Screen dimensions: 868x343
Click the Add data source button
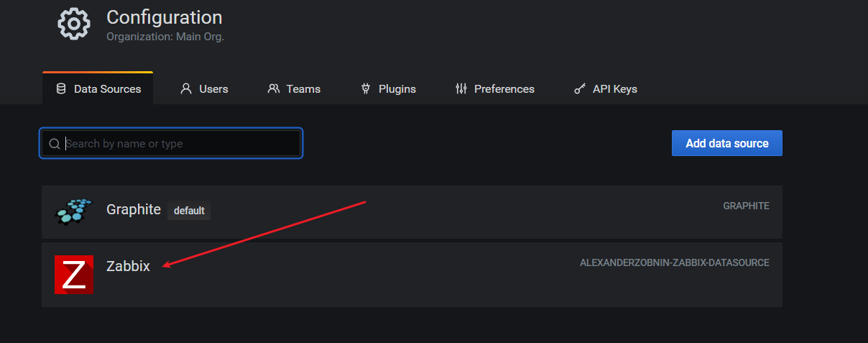[x=727, y=143]
